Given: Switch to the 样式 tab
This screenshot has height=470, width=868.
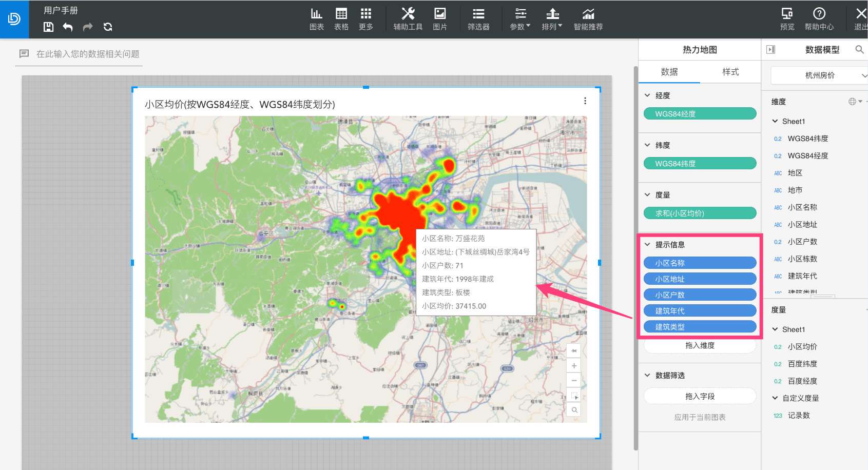Looking at the screenshot, I should tap(730, 72).
